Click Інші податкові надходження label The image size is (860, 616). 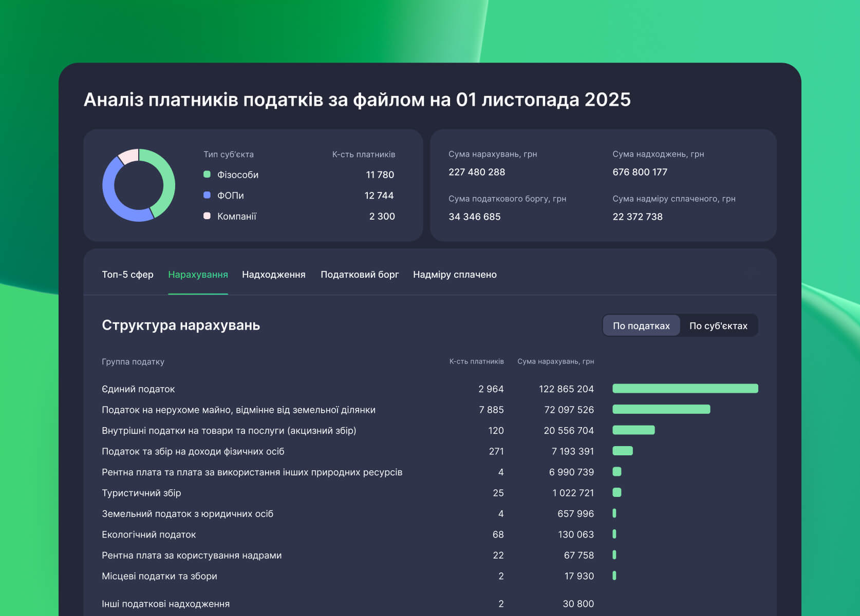click(x=165, y=604)
